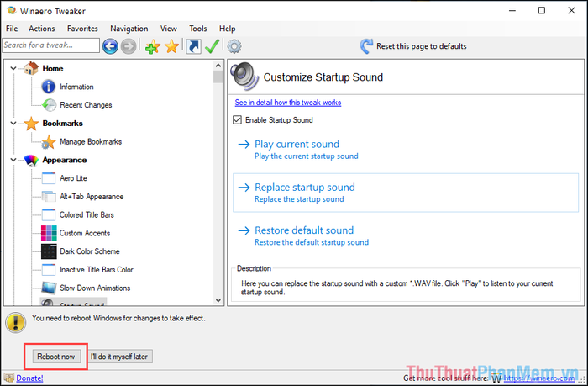The height and width of the screenshot is (386, 588).
Task: Click the Slow Down Animations monitor icon
Action: [x=49, y=288]
